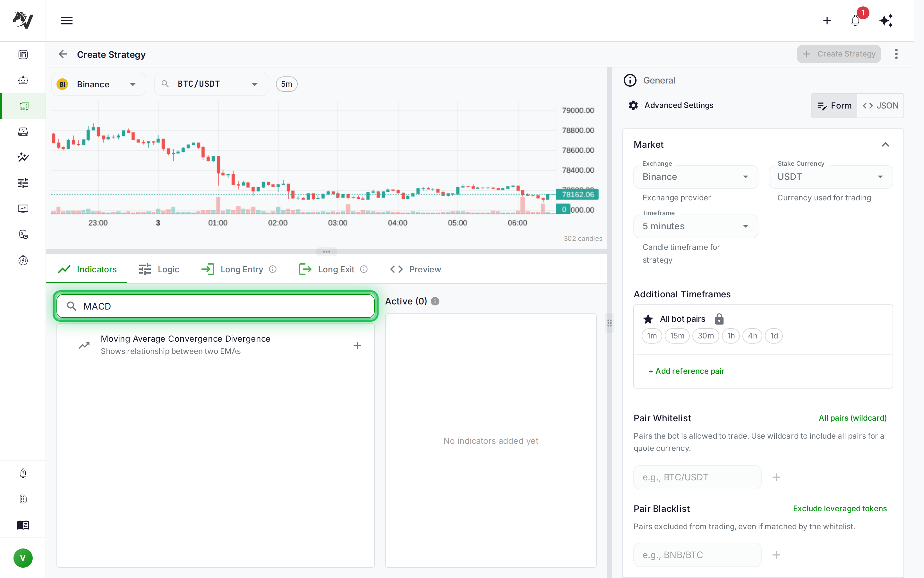Open the BTC/USDT pair dropdown

click(x=211, y=84)
